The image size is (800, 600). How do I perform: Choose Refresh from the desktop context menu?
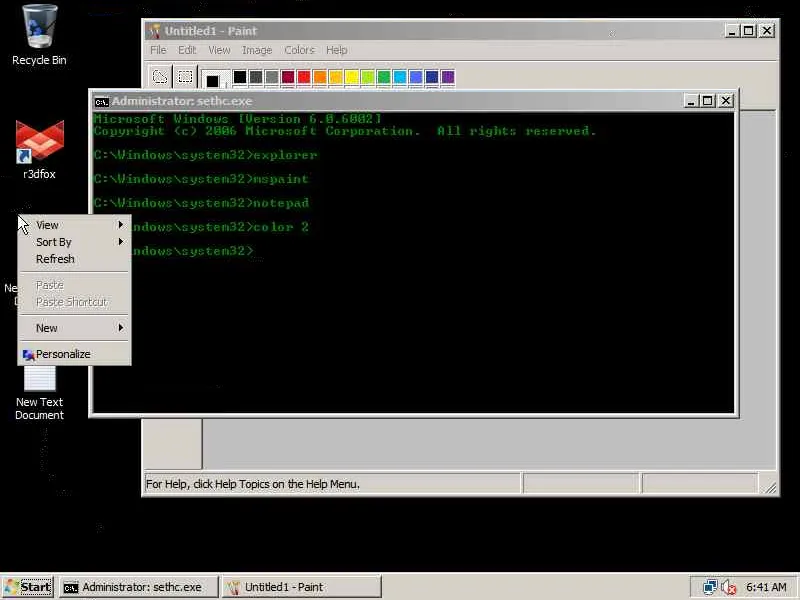(74, 259)
